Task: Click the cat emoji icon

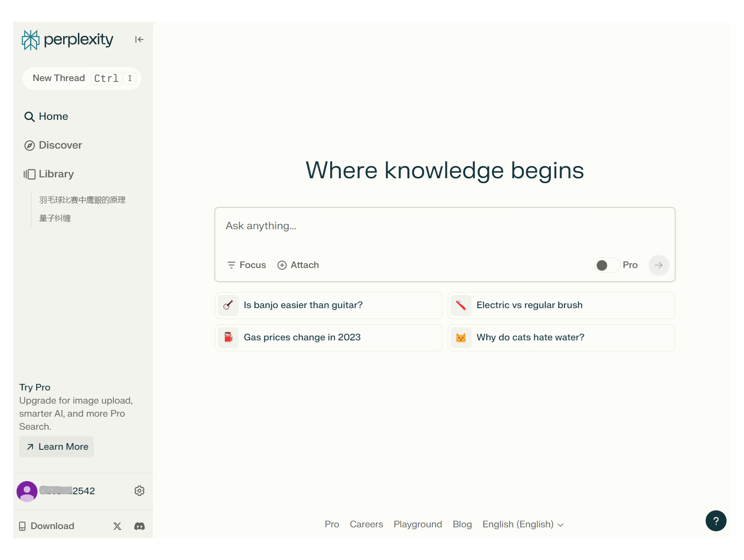Action: click(461, 338)
